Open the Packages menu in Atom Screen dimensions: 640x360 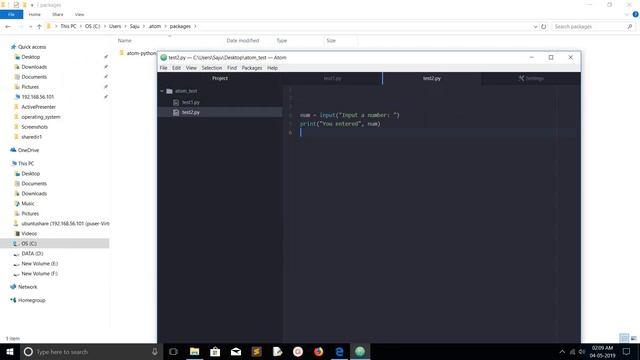(x=252, y=68)
